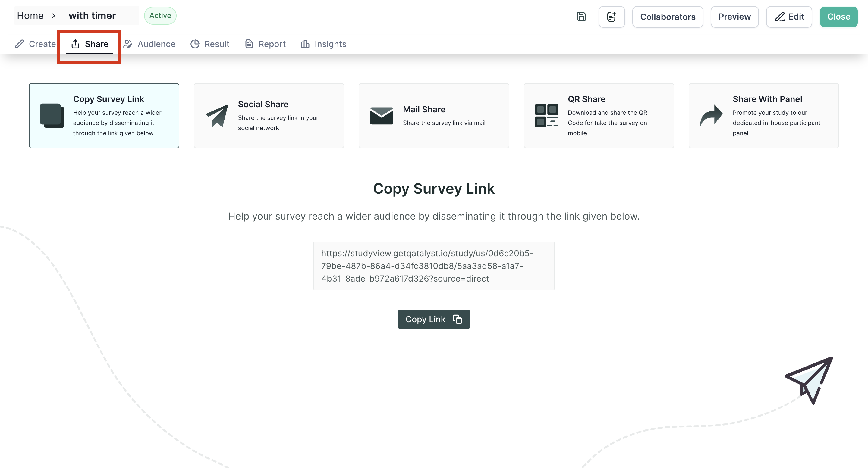
Task: Click the envelope Mail Share icon
Action: point(382,116)
